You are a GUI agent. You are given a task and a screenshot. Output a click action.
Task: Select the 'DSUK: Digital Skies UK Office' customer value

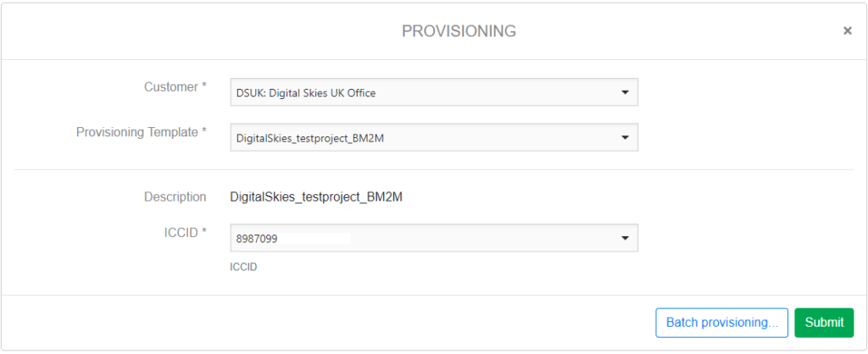tap(305, 93)
